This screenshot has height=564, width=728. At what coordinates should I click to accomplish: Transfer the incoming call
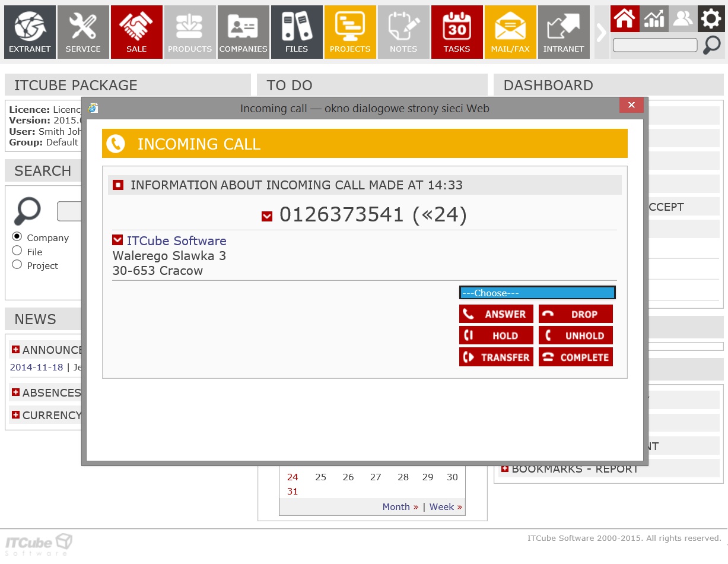coord(496,357)
